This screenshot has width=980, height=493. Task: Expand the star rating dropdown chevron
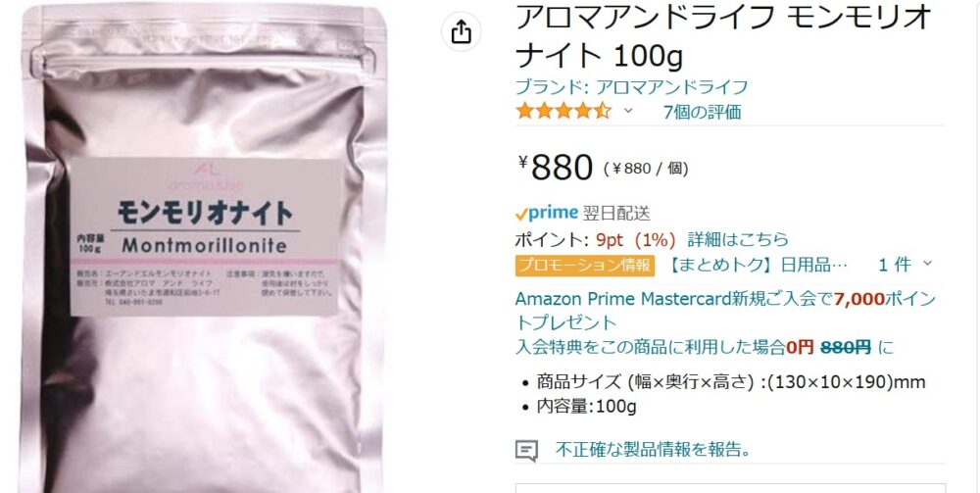[628, 112]
